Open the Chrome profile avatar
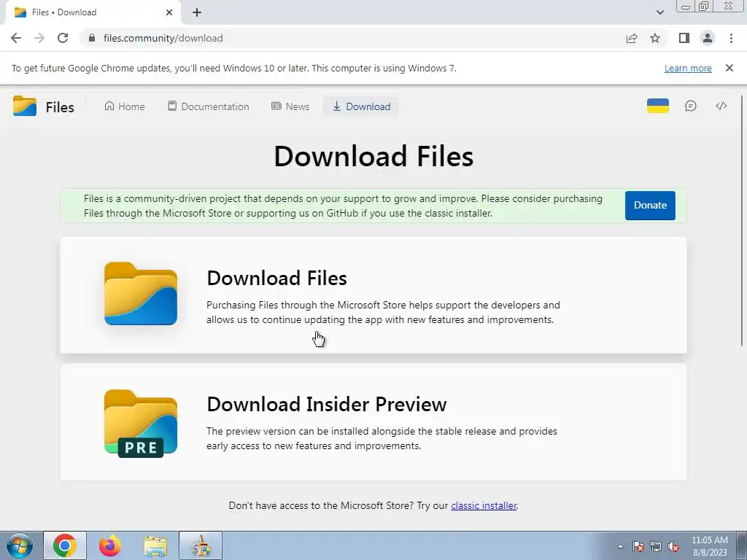The image size is (747, 560). tap(708, 38)
